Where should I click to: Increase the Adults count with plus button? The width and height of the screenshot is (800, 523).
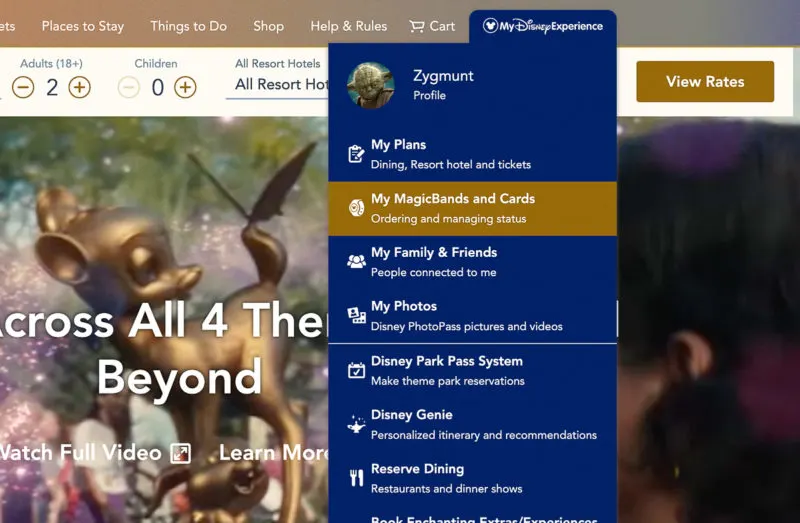click(80, 87)
